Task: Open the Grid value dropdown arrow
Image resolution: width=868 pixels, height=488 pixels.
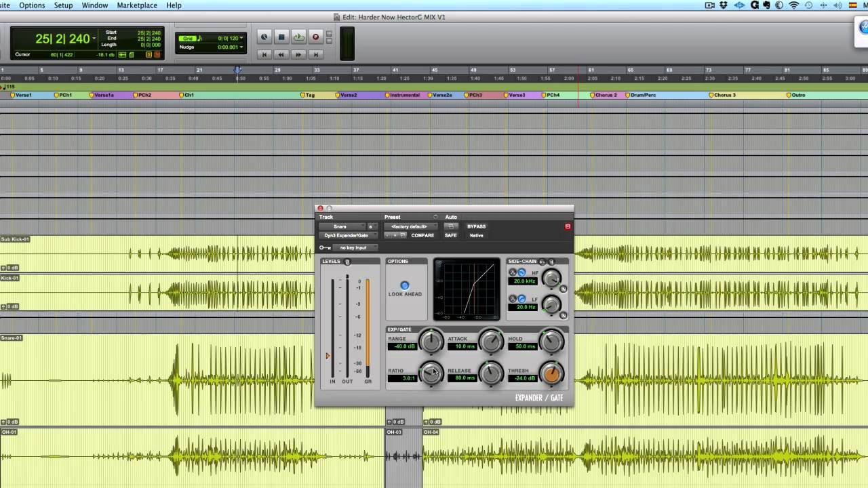Action: [x=241, y=38]
